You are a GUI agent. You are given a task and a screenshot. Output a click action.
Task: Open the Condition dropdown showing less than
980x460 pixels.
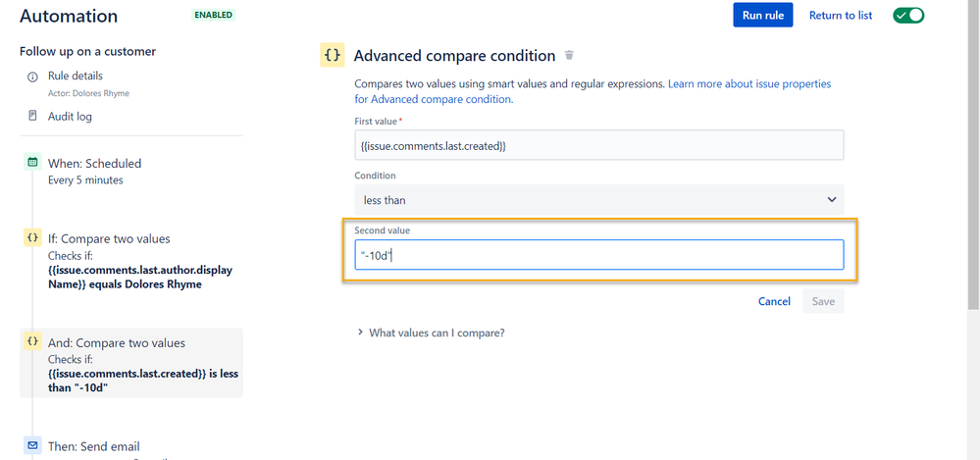(x=598, y=199)
